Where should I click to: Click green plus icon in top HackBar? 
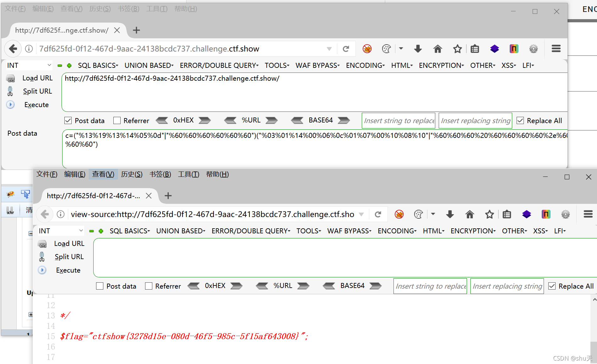coord(69,66)
